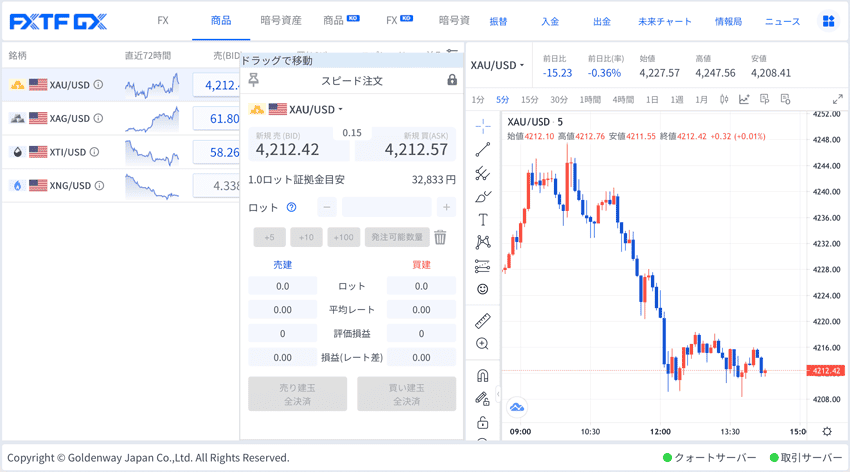
Task: Expand chart to fullscreen
Action: pyautogui.click(x=837, y=99)
